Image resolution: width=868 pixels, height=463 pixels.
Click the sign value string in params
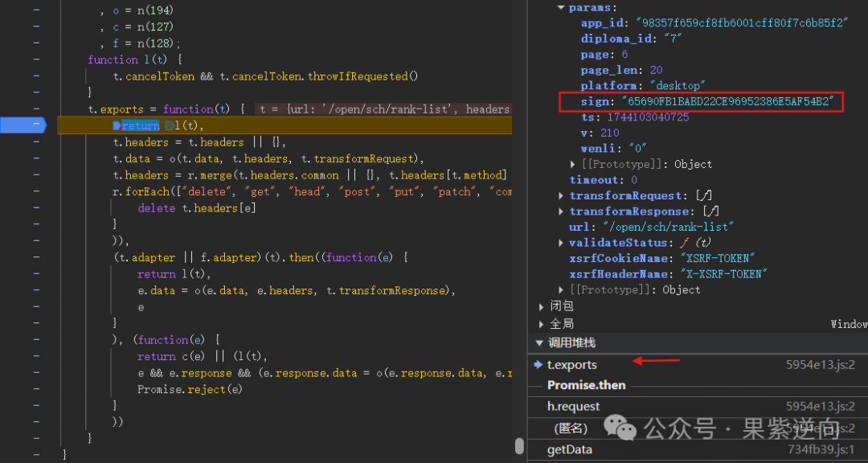tap(731, 101)
